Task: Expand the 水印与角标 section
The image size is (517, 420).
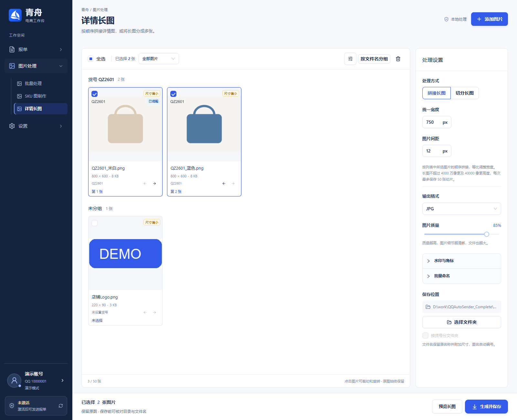Action: tap(461, 261)
